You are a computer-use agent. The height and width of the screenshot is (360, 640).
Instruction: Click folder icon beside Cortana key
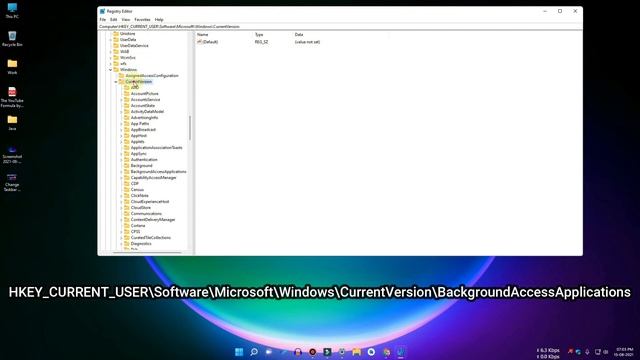tap(127, 225)
